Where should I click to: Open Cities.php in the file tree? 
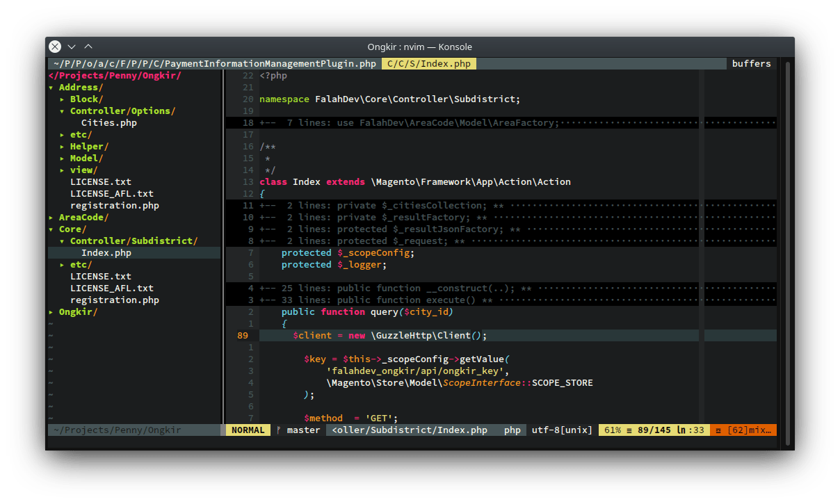tap(109, 123)
